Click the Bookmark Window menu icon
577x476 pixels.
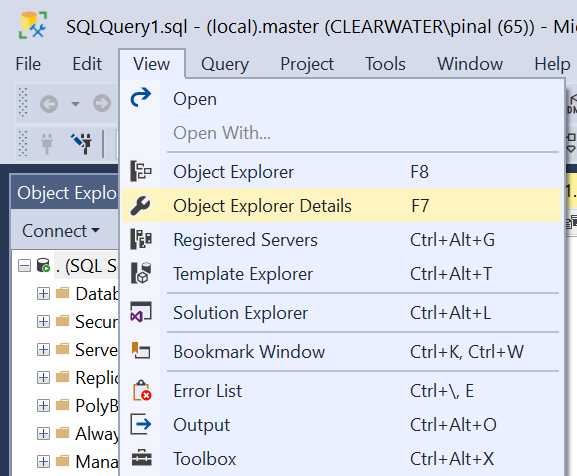(141, 350)
